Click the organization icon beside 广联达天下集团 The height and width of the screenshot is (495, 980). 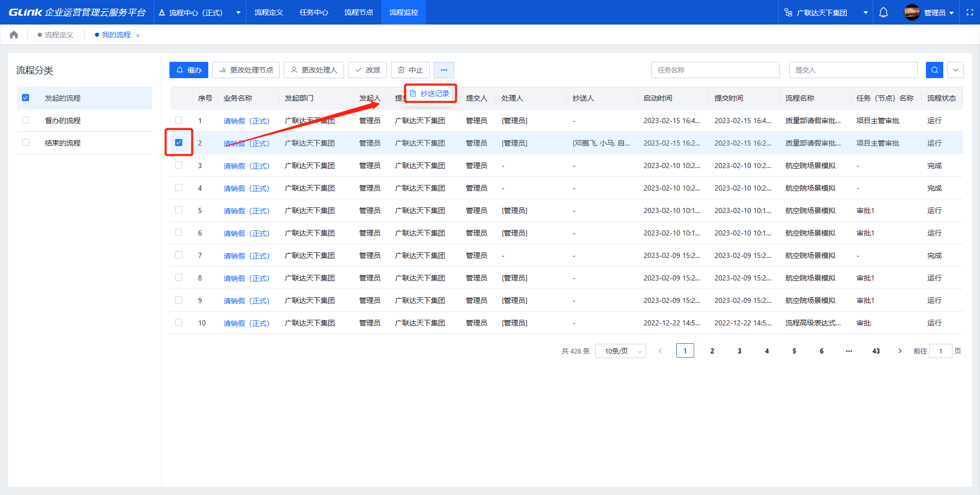click(789, 12)
